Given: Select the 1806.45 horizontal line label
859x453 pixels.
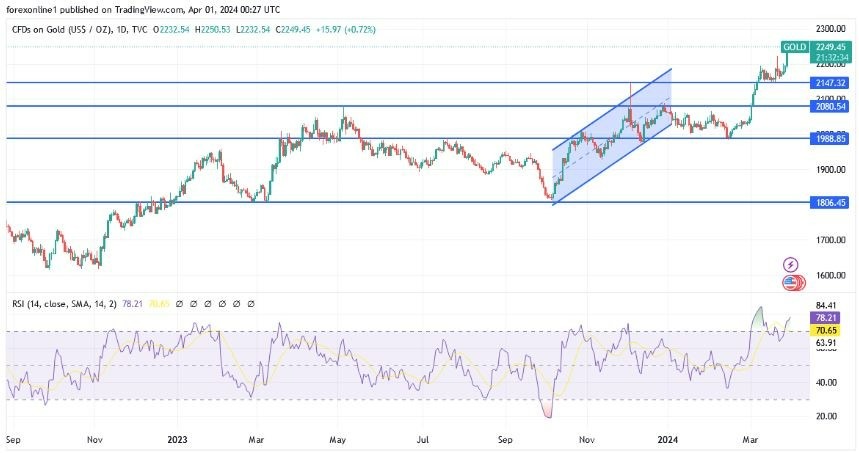Looking at the screenshot, I should (x=830, y=203).
